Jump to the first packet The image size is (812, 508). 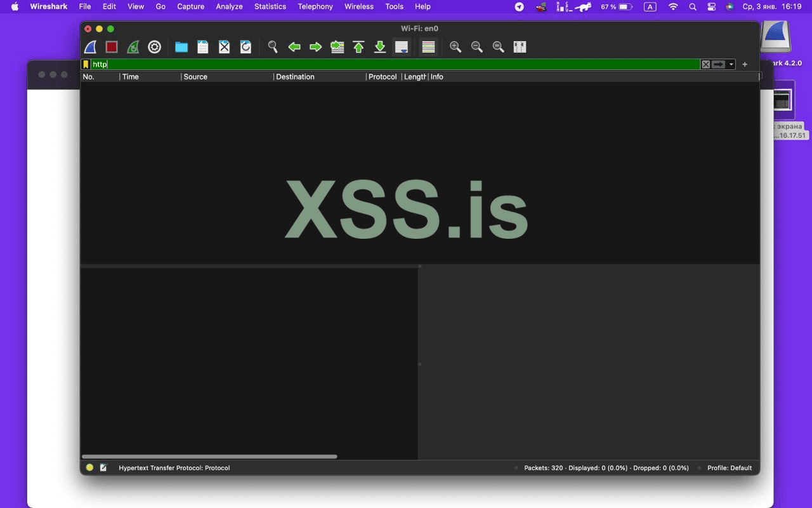(x=358, y=47)
